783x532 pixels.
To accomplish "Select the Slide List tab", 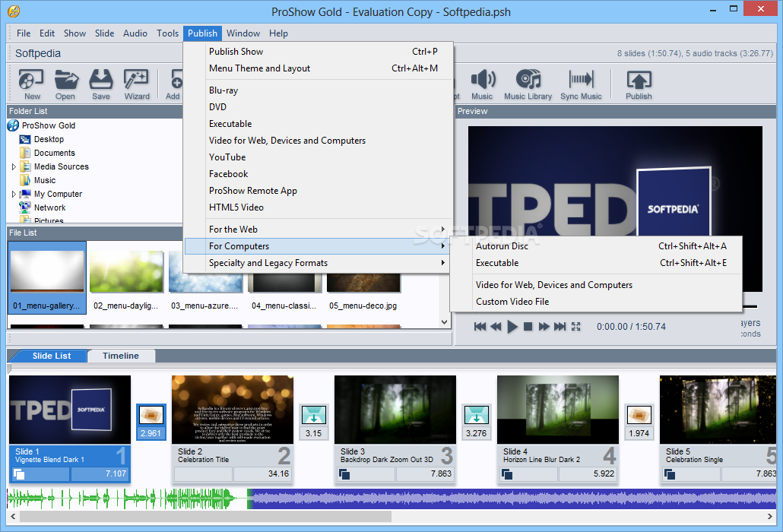I will click(52, 356).
